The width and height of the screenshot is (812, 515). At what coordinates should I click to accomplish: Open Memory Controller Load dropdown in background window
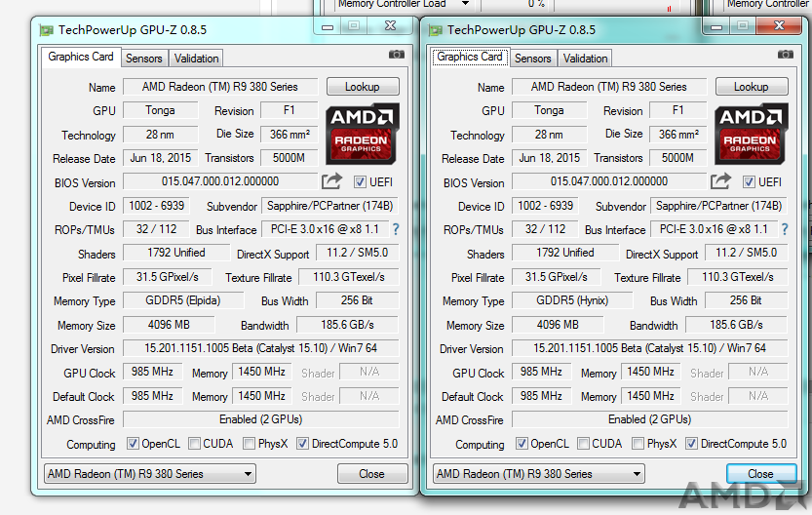pyautogui.click(x=466, y=4)
